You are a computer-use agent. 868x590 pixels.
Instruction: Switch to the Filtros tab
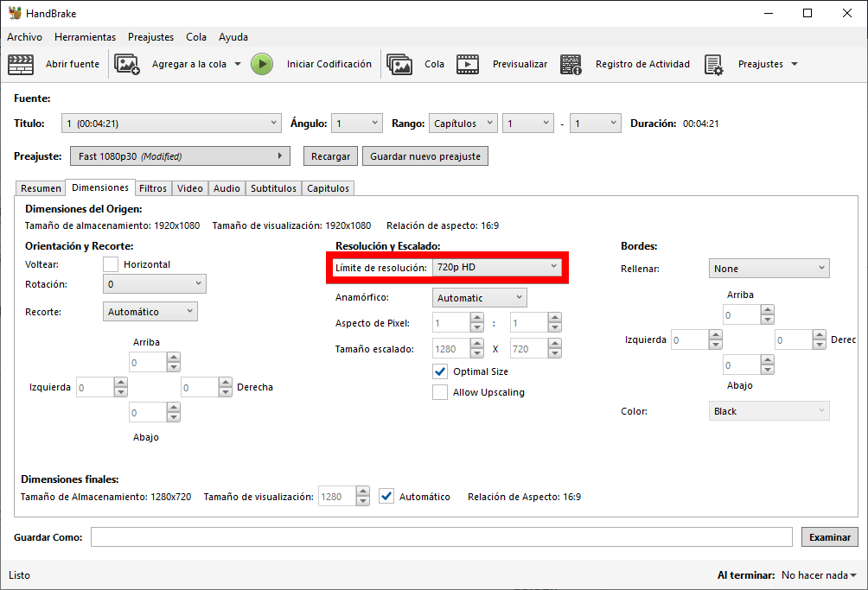153,188
